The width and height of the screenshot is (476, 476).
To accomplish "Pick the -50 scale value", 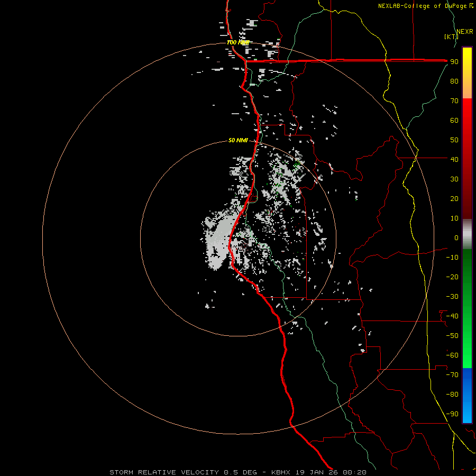I will click(x=452, y=336).
